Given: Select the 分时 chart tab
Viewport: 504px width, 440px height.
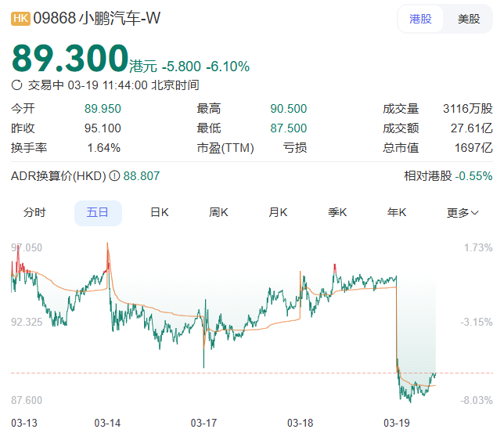Looking at the screenshot, I should coord(34,212).
